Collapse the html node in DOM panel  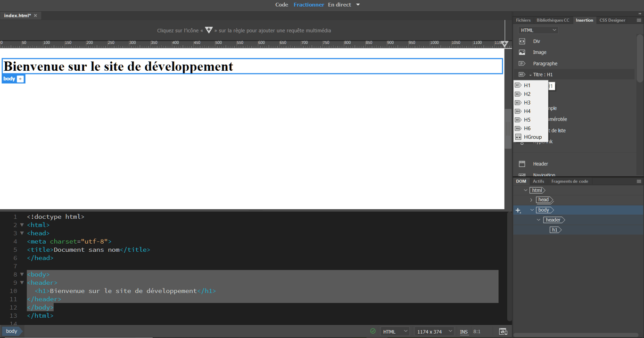click(x=526, y=190)
